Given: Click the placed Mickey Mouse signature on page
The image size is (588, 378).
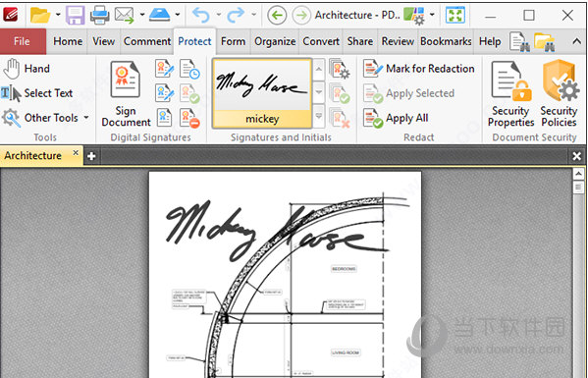Looking at the screenshot, I should click(278, 230).
